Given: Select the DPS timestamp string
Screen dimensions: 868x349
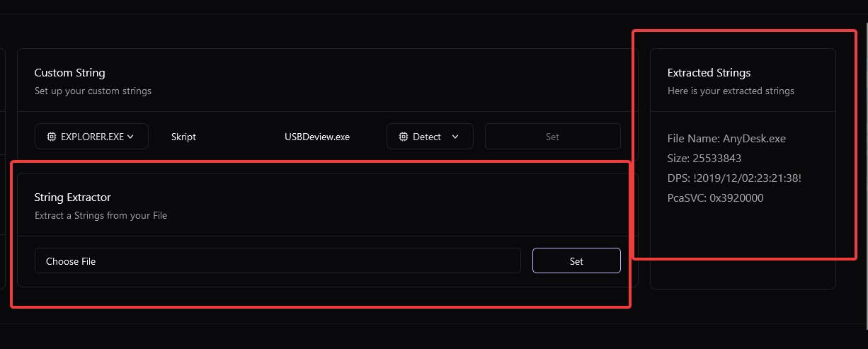Looking at the screenshot, I should (x=734, y=178).
